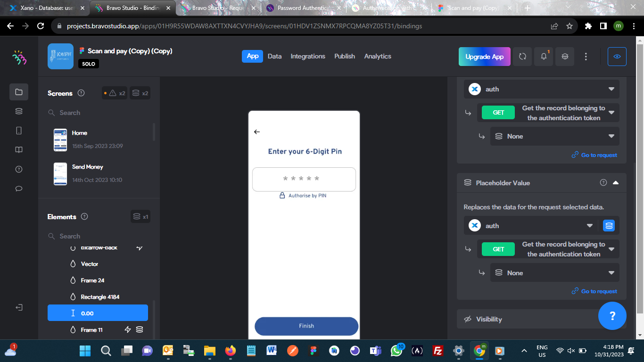The image size is (644, 362).
Task: Select the Send Money screen thumbnail
Action: (60, 173)
